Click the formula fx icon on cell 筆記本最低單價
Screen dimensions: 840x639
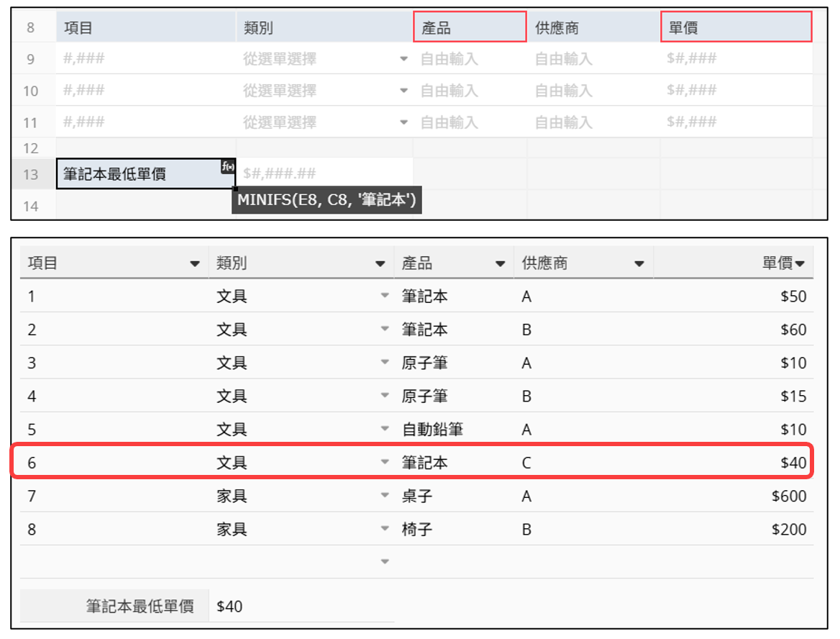point(228,167)
